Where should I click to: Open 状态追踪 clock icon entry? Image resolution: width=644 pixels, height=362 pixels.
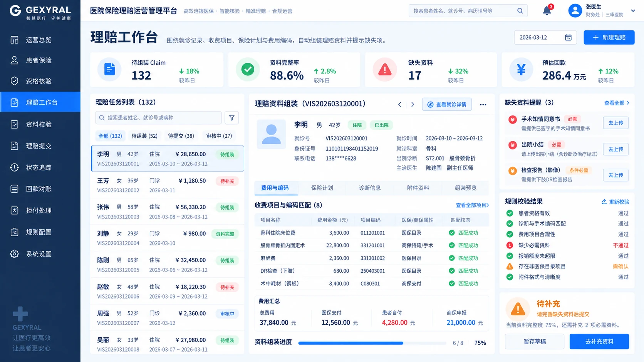[x=40, y=167]
